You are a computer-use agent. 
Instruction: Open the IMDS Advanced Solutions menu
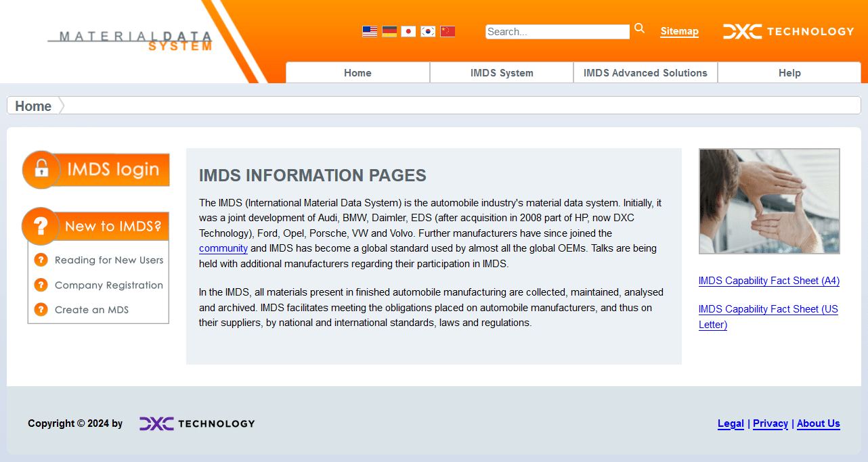[x=645, y=72]
